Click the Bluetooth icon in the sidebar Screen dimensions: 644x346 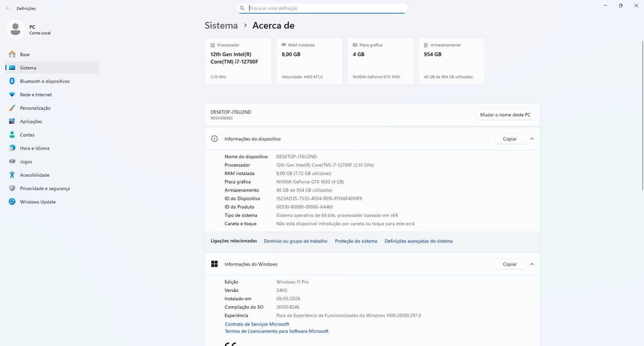tap(12, 81)
